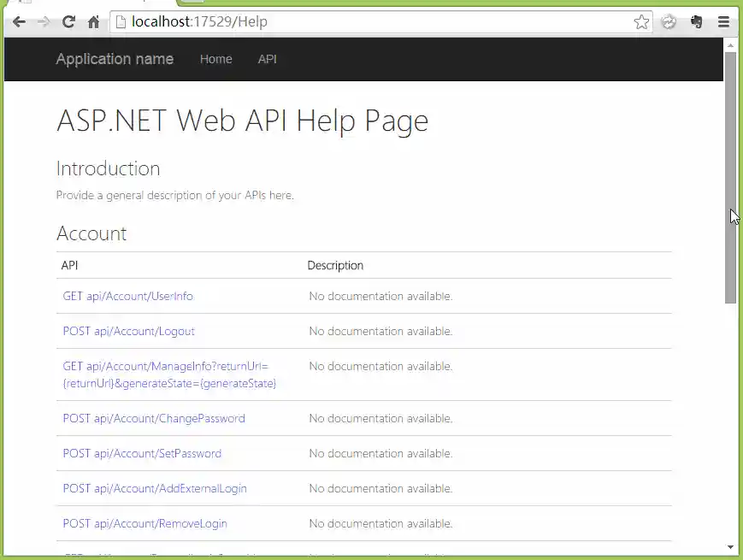This screenshot has height=560, width=743.
Task: Click the browser Forward arrow
Action: point(44,22)
